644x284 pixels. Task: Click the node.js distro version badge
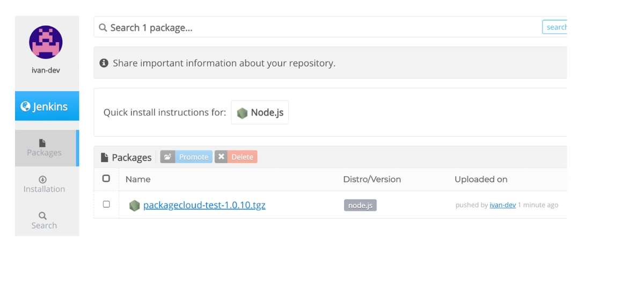click(360, 205)
